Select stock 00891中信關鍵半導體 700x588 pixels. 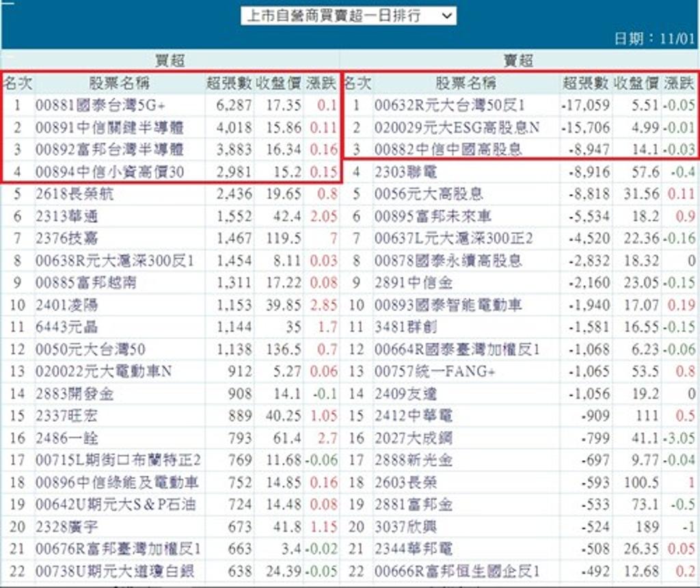coord(110,128)
